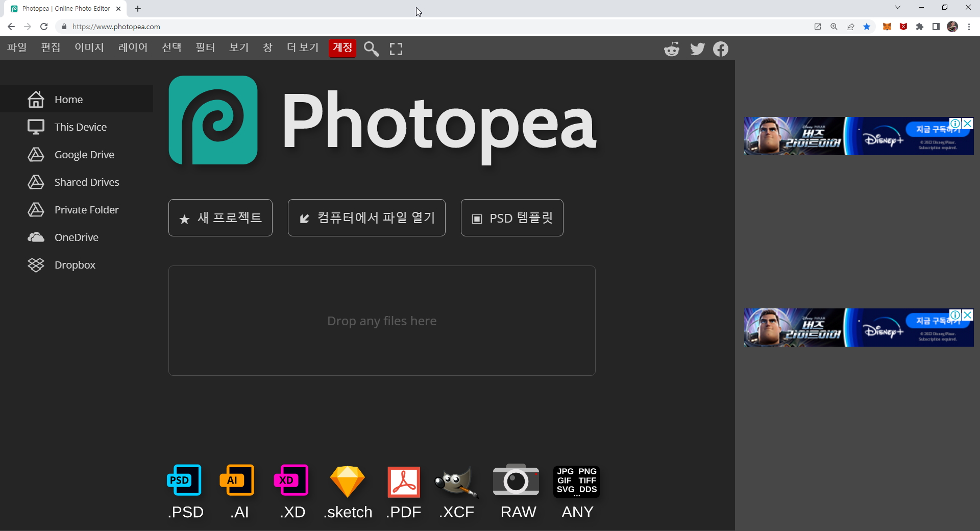Click the 새 프로젝트 new project button
980x531 pixels.
click(220, 218)
